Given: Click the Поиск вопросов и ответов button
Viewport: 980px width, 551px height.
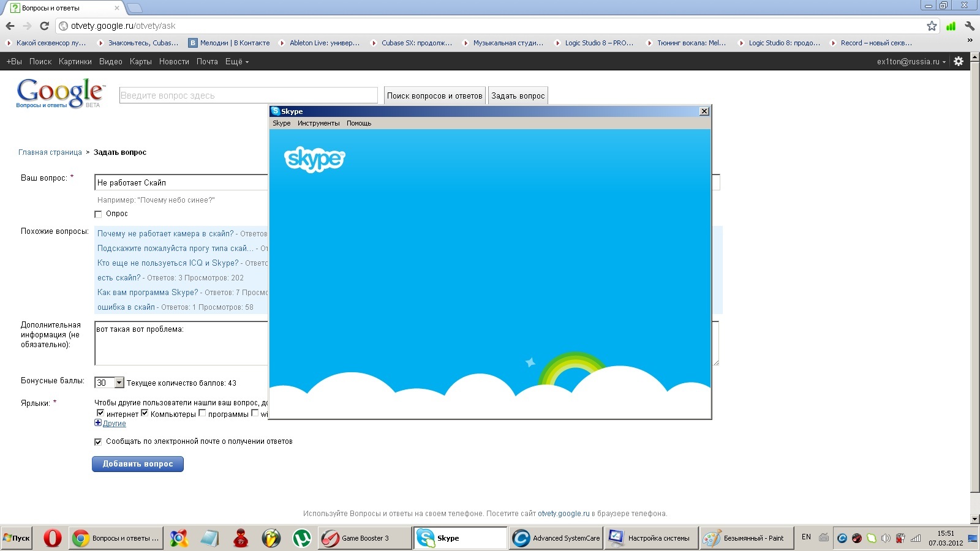Looking at the screenshot, I should (x=435, y=96).
